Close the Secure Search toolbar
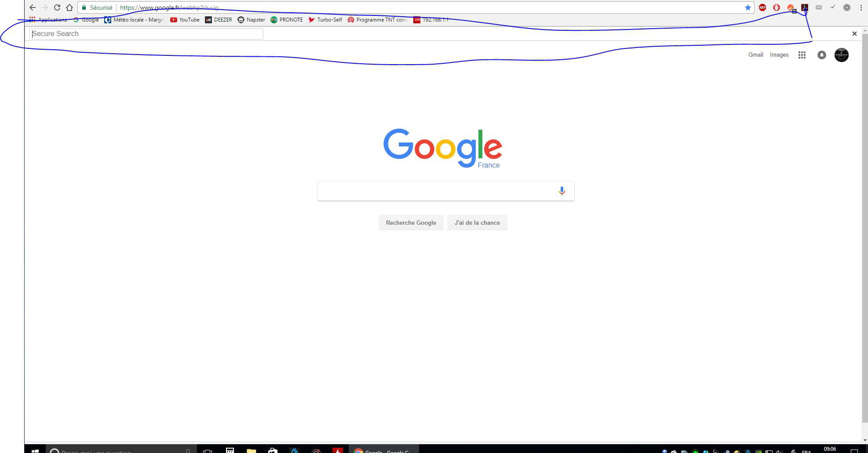868x453 pixels. (854, 33)
